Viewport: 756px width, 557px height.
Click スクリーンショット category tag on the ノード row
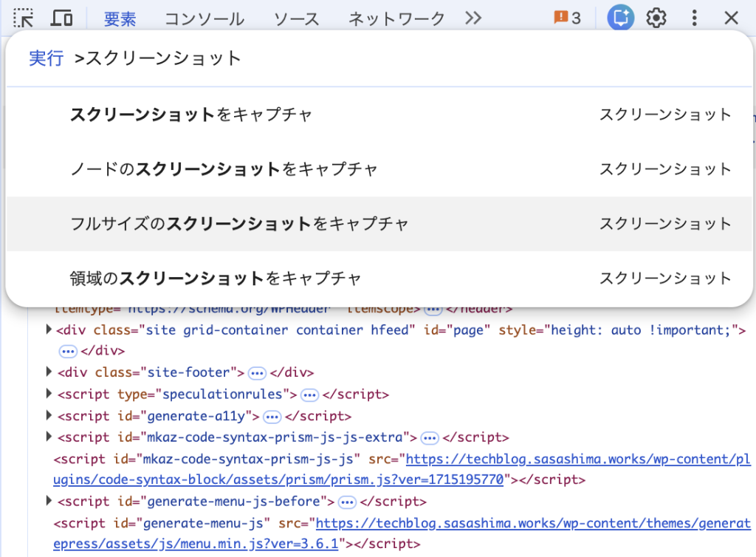(665, 169)
